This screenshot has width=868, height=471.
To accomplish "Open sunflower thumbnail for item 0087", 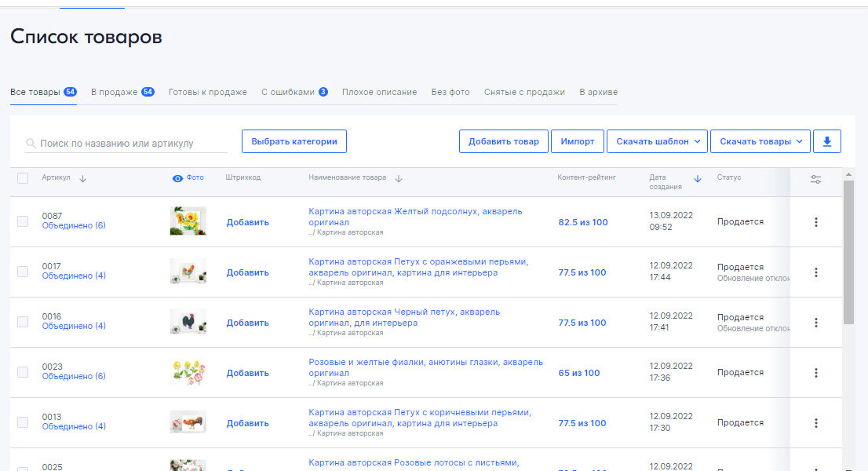I will [x=188, y=221].
